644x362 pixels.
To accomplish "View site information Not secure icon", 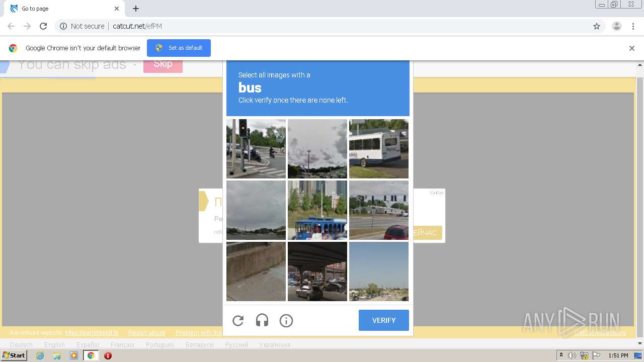I will [x=63, y=26].
